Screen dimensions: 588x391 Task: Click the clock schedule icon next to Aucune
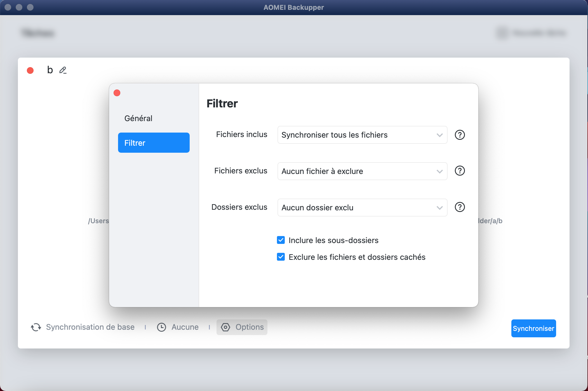(x=161, y=327)
